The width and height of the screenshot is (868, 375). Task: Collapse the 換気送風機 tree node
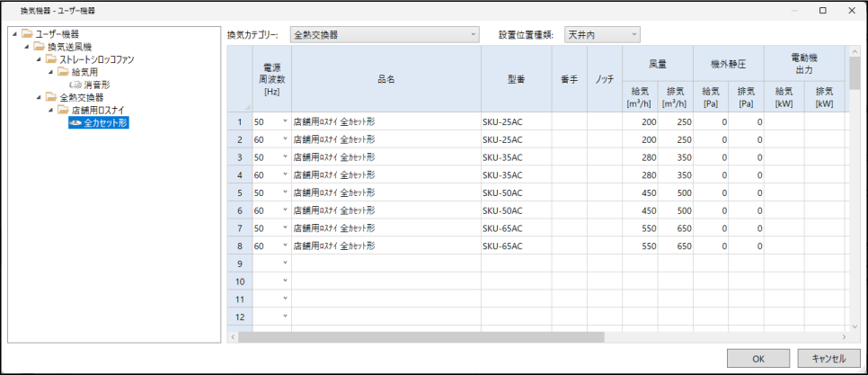click(28, 47)
